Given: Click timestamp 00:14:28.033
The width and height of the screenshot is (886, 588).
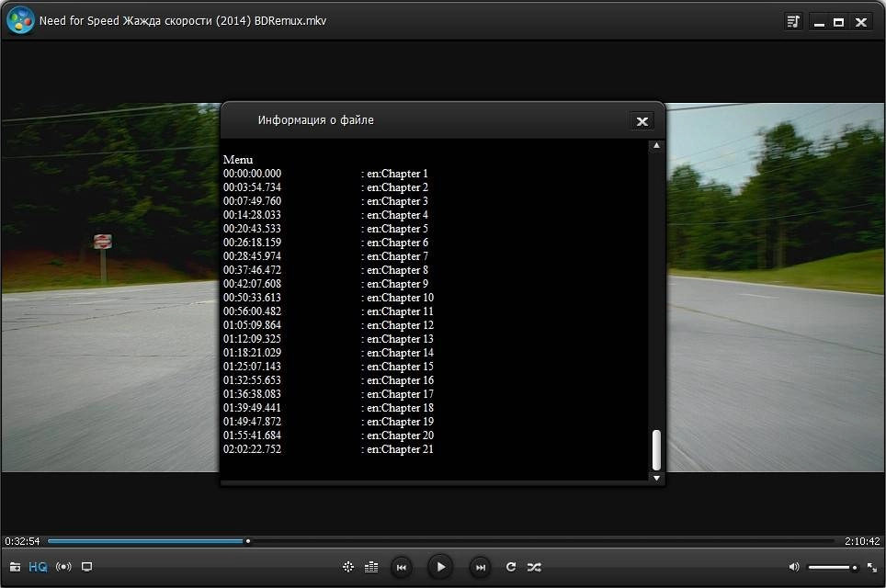Looking at the screenshot, I should pos(252,215).
